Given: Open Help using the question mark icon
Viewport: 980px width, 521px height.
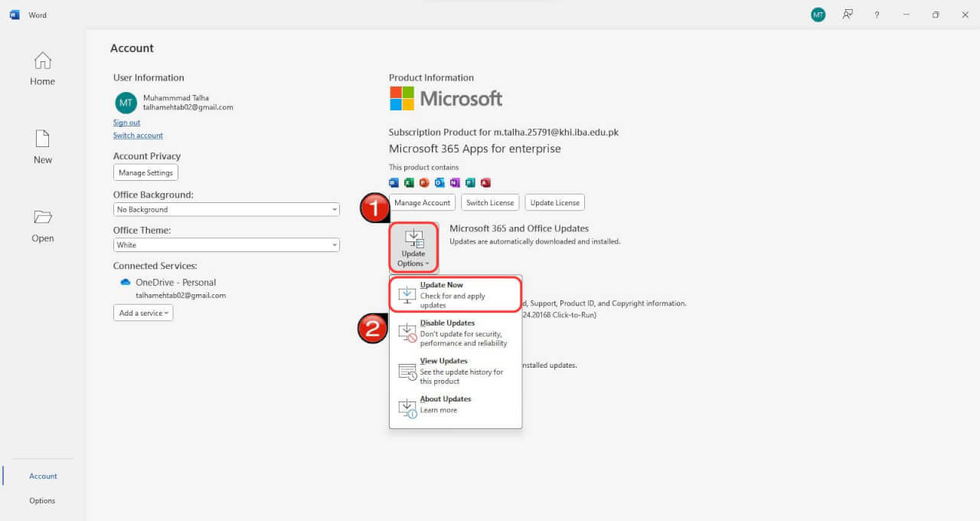Looking at the screenshot, I should pyautogui.click(x=876, y=14).
